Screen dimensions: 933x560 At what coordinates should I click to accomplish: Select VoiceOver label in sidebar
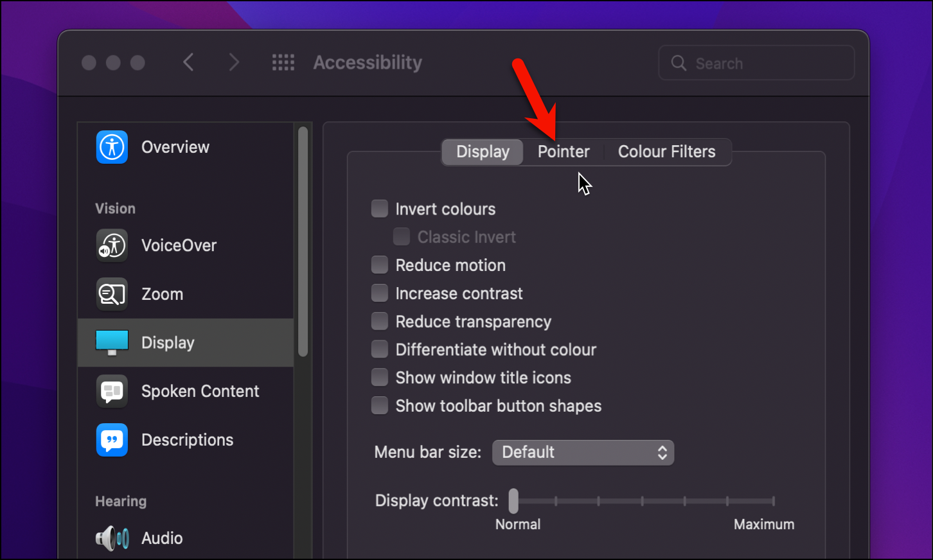tap(179, 245)
